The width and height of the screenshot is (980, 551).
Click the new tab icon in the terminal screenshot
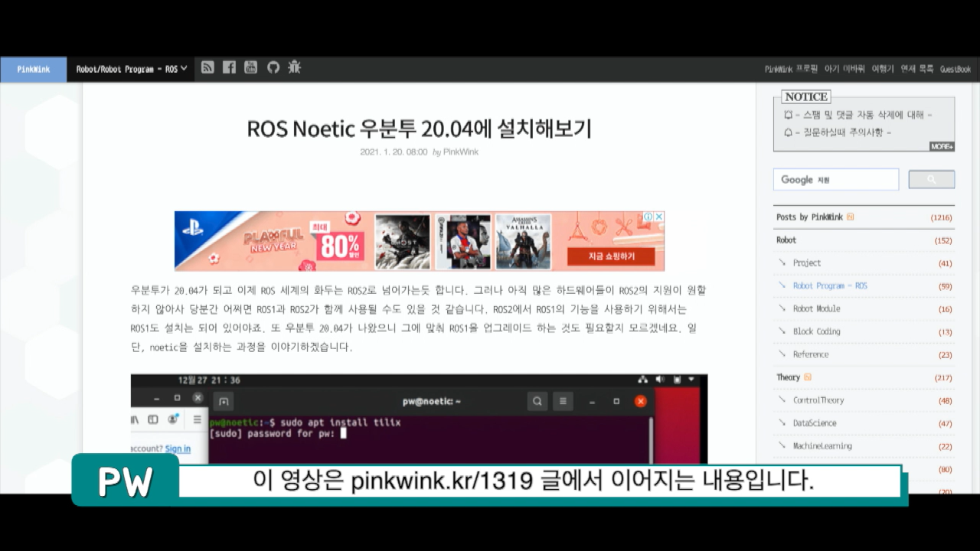click(224, 401)
